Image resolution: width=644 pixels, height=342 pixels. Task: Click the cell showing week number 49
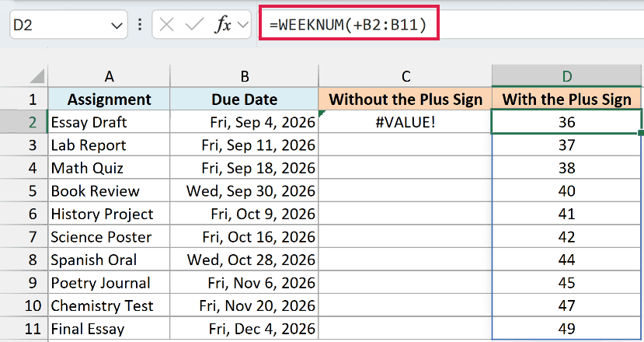tap(566, 329)
